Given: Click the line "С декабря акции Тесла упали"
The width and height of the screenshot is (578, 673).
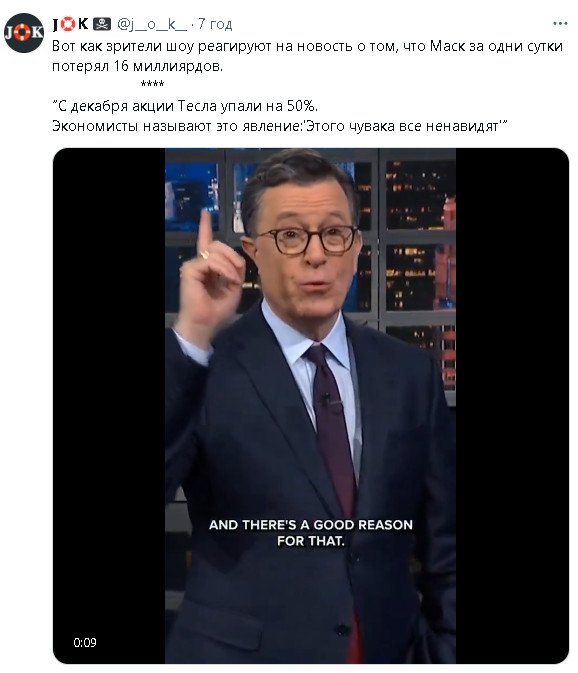Looking at the screenshot, I should [x=185, y=106].
